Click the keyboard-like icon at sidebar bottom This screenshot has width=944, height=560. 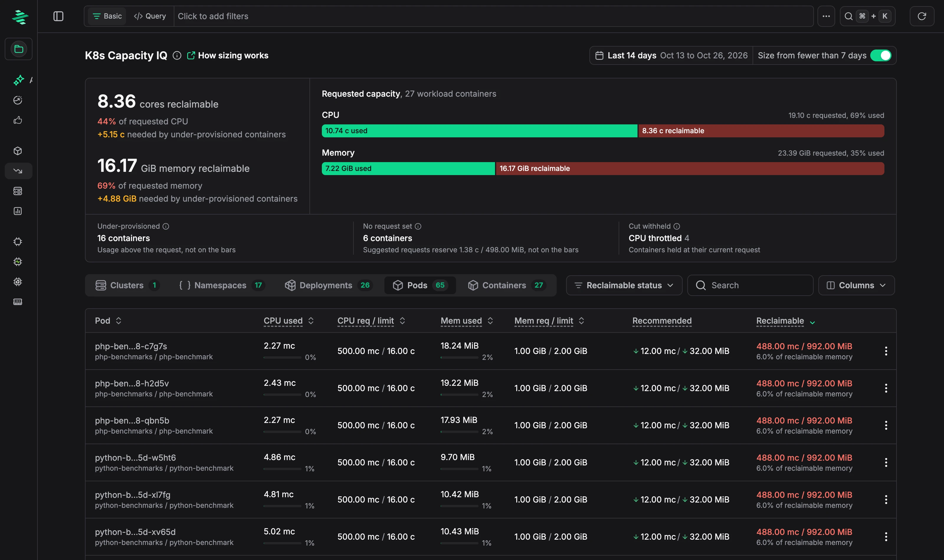18,302
